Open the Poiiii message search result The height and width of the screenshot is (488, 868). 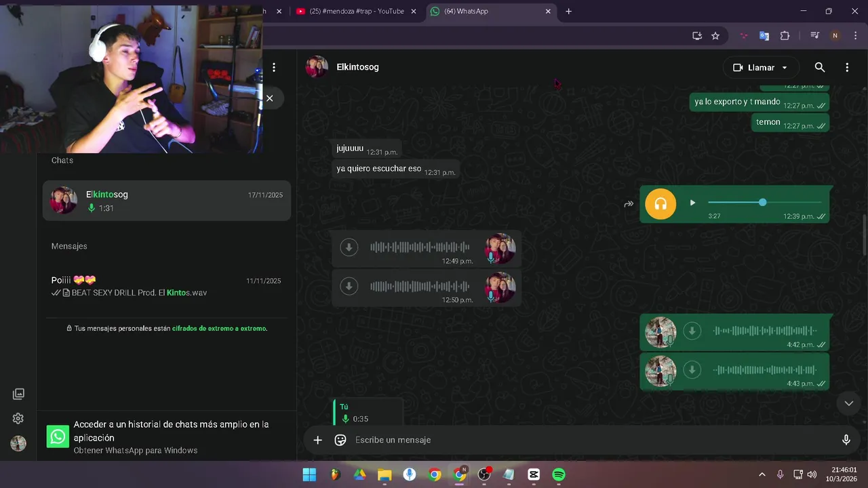[x=167, y=286]
